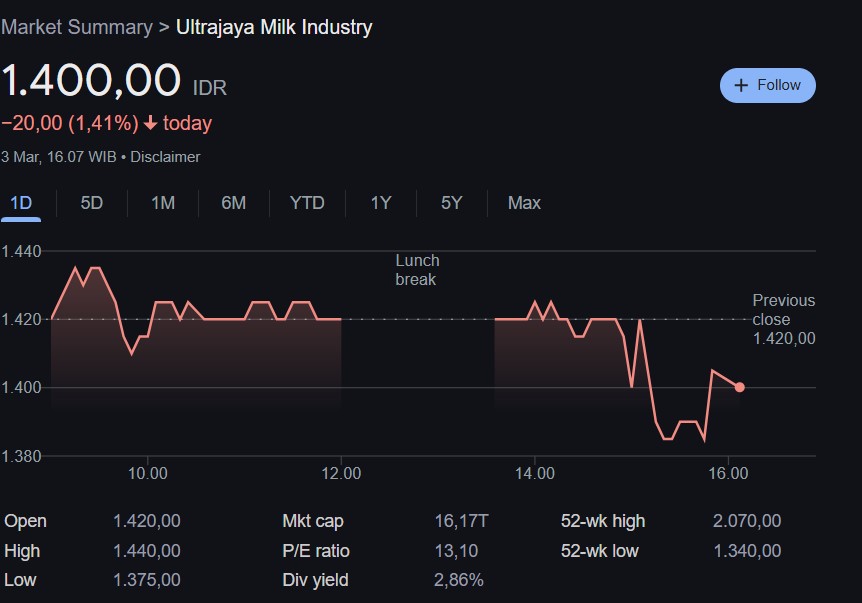Click the Previous close 1.420,00 label
This screenshot has height=603, width=862.
783,320
